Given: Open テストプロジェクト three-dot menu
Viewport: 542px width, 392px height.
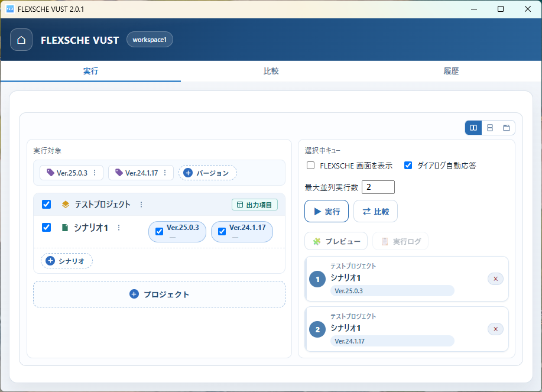Looking at the screenshot, I should click(141, 205).
